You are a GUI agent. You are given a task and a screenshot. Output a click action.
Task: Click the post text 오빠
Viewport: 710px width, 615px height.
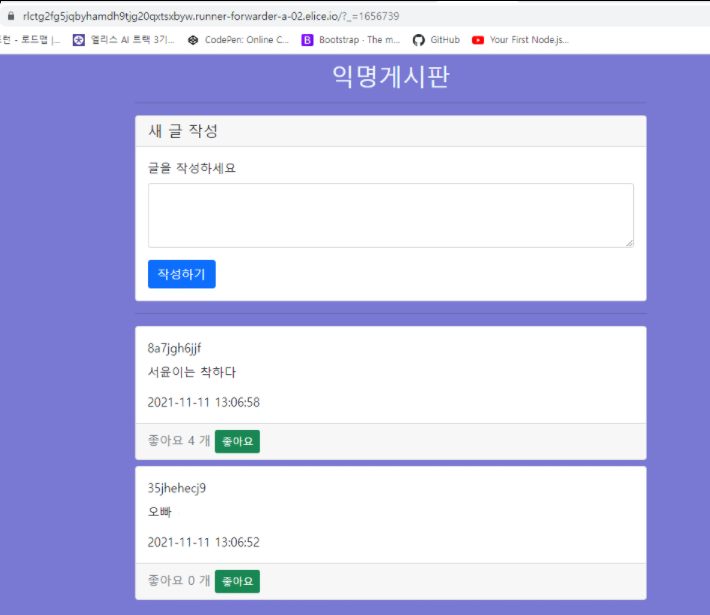coord(160,512)
